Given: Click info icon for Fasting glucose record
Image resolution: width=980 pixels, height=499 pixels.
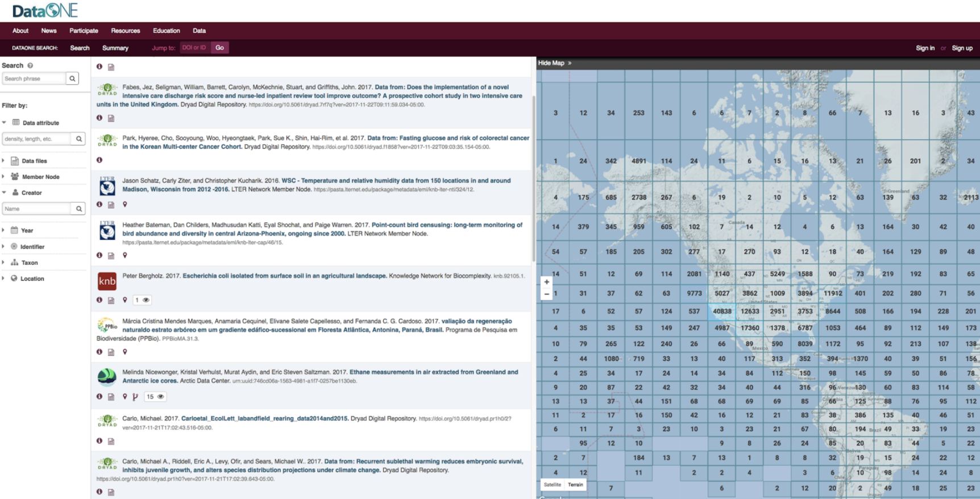Looking at the screenshot, I should coord(99,160).
